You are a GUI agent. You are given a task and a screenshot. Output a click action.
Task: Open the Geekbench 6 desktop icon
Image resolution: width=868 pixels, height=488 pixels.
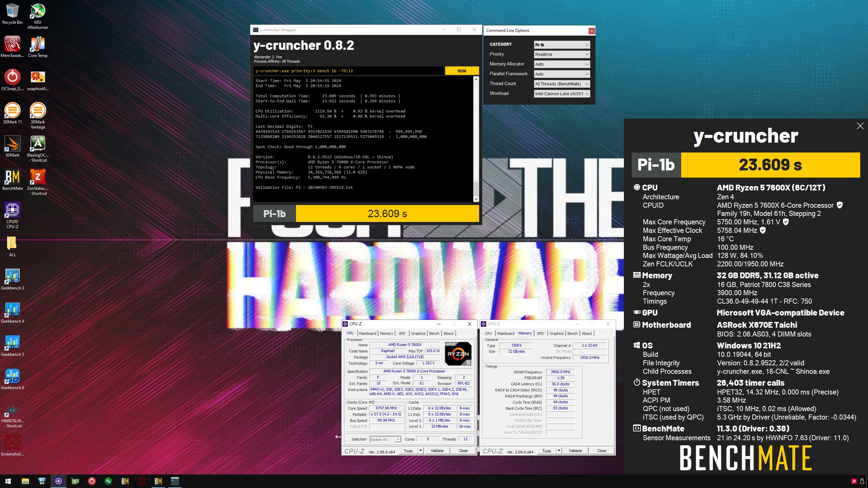click(13, 379)
